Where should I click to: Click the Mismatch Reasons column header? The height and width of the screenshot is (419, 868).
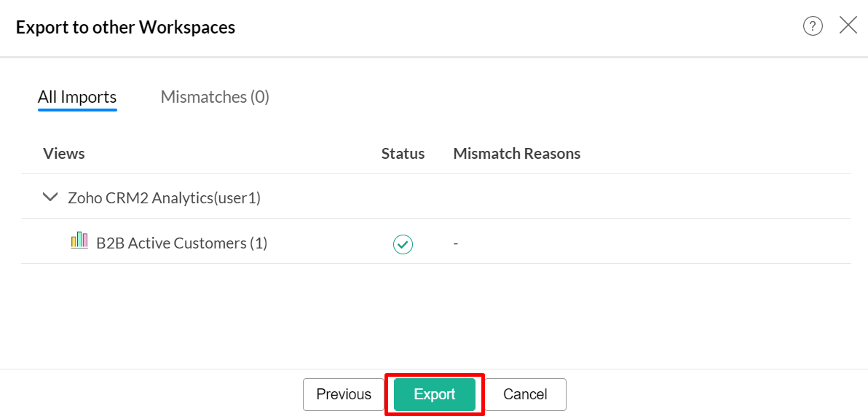(516, 154)
